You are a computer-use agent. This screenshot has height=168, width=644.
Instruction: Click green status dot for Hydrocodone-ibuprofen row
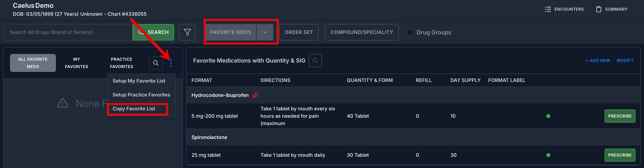click(x=548, y=116)
